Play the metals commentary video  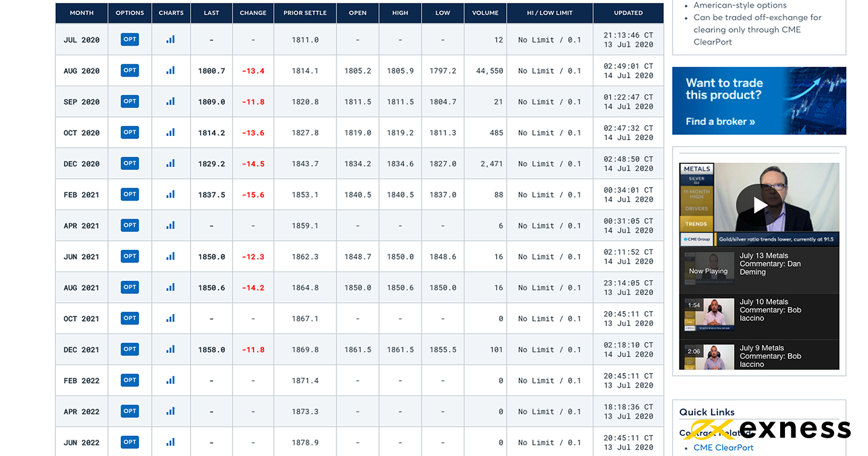coord(759,204)
